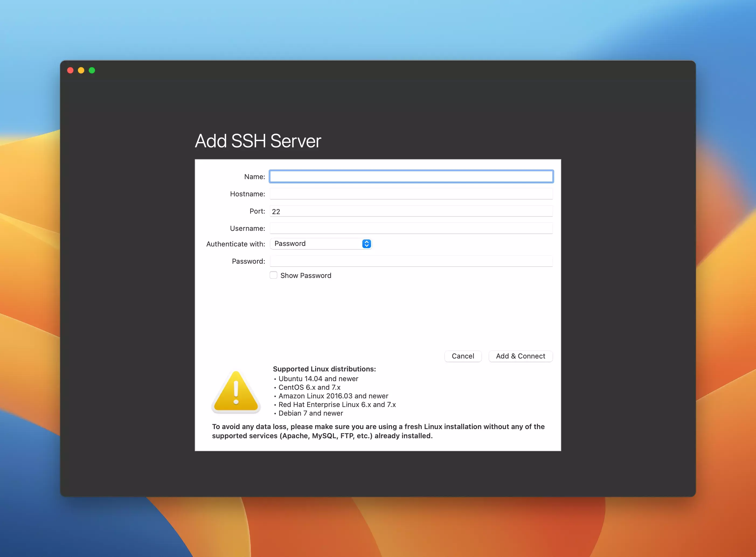Click the Authenticate with label
This screenshot has width=756, height=557.
(235, 244)
